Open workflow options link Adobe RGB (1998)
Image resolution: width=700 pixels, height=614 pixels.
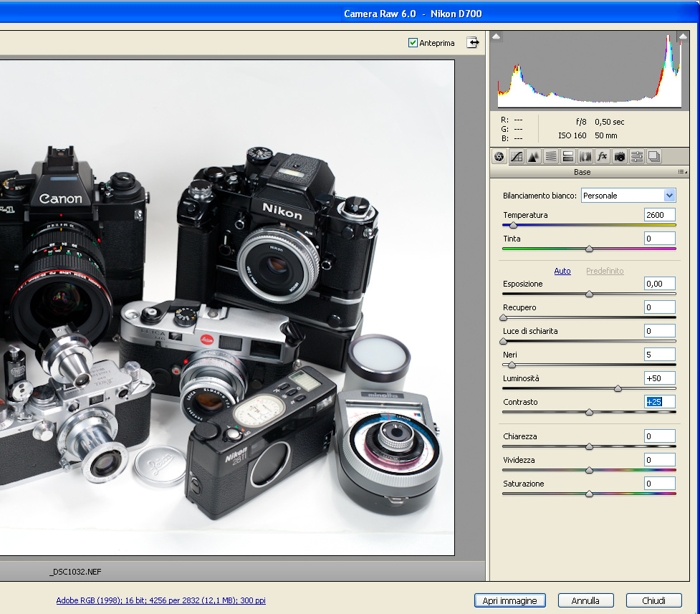tap(160, 600)
